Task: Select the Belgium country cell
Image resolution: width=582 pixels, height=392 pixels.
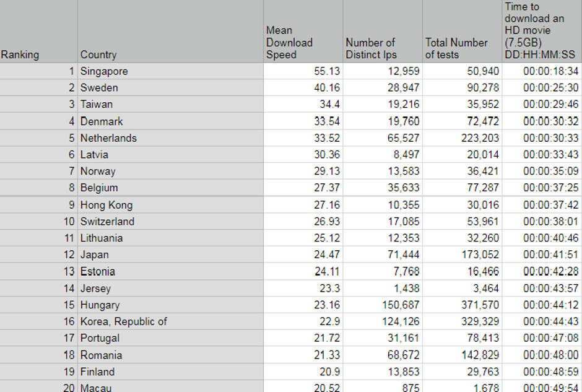Action: pos(170,188)
